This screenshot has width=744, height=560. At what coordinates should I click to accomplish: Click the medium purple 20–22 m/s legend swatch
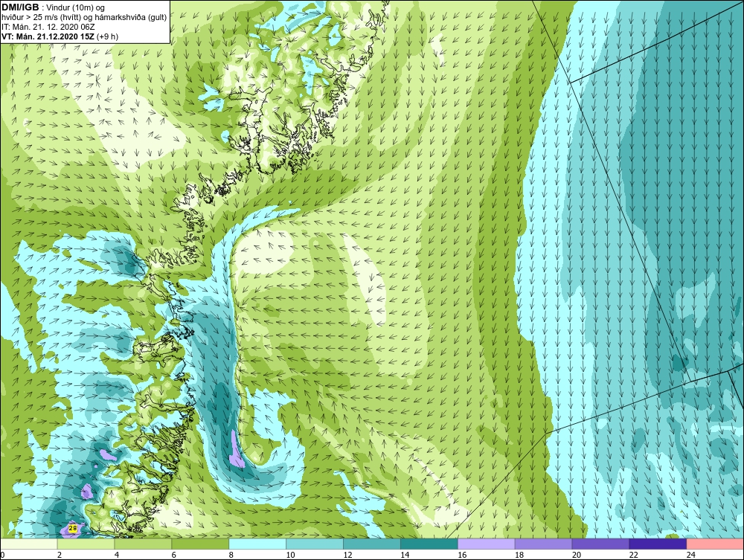[x=600, y=544]
